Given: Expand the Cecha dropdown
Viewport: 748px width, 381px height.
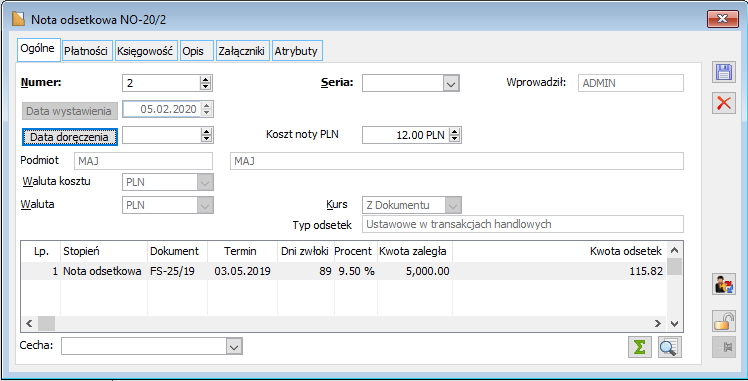Looking at the screenshot, I should pyautogui.click(x=234, y=347).
